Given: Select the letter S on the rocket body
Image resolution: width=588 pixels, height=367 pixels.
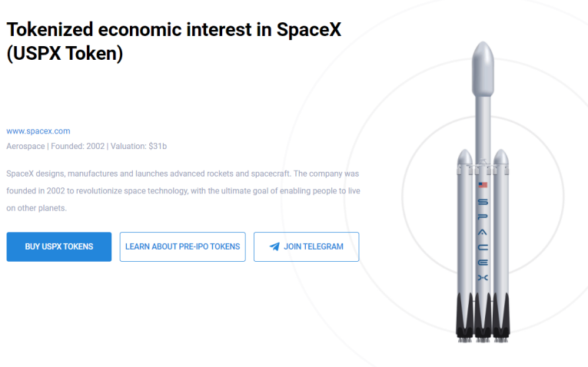Looking at the screenshot, I should point(483,202).
